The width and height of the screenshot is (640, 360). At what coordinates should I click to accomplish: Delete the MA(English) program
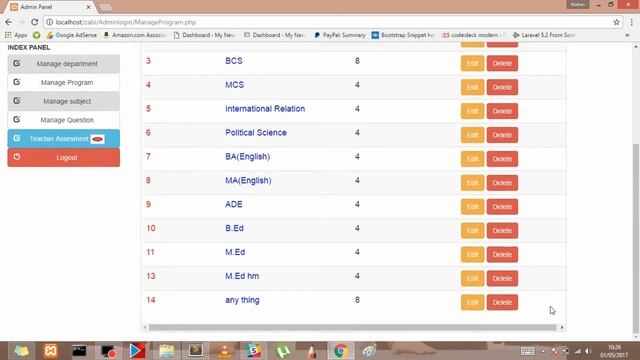tap(502, 183)
